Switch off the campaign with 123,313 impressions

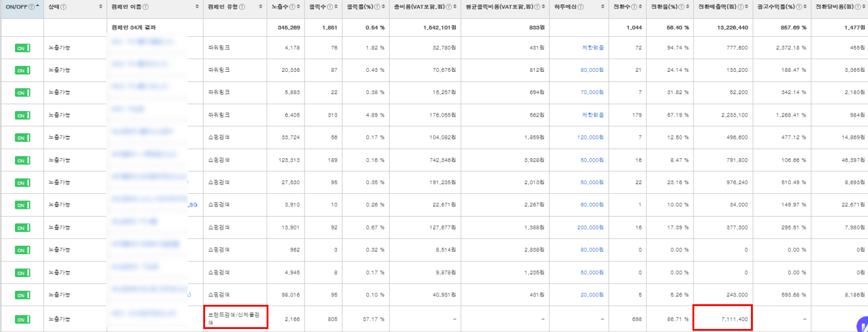click(22, 160)
